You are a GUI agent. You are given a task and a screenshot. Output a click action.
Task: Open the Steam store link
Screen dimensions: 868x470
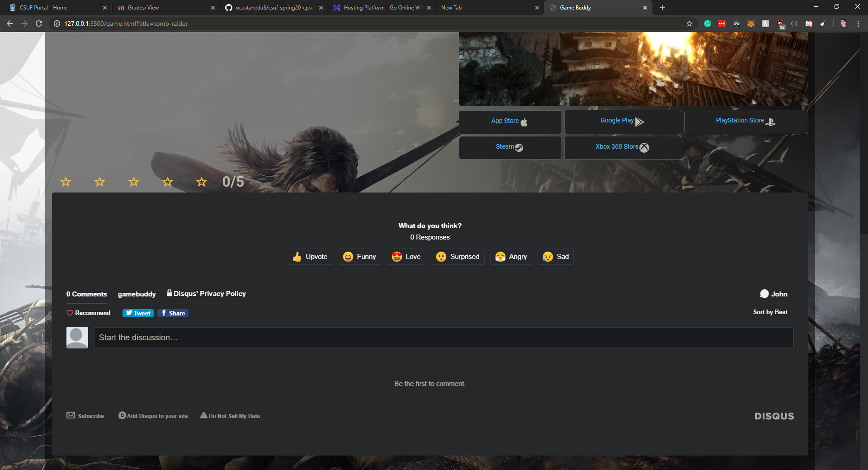coord(509,147)
